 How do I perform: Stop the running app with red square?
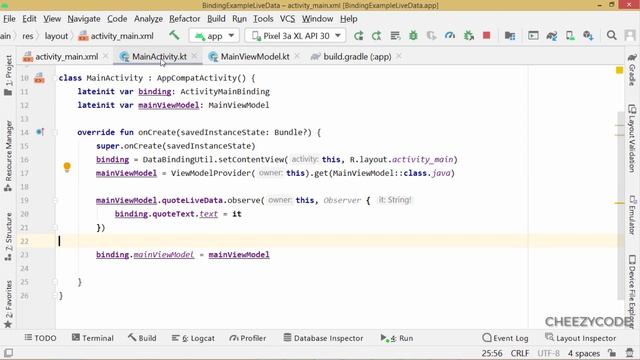click(x=486, y=36)
